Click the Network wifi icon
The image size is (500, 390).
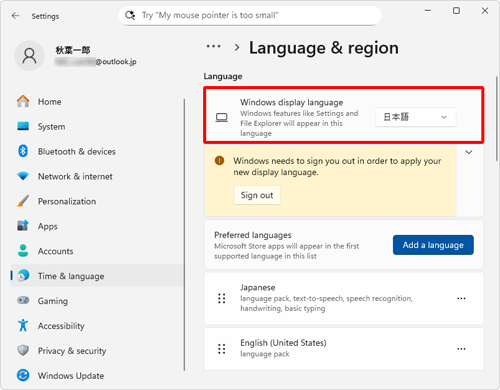coord(23,176)
